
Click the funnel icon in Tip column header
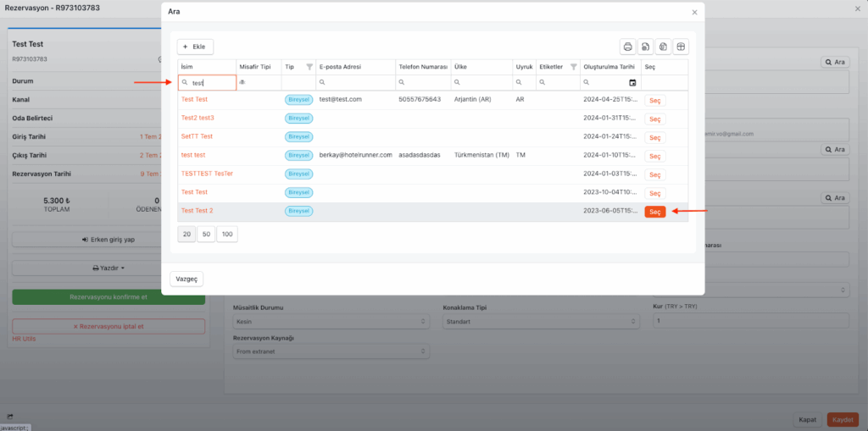[x=309, y=67]
